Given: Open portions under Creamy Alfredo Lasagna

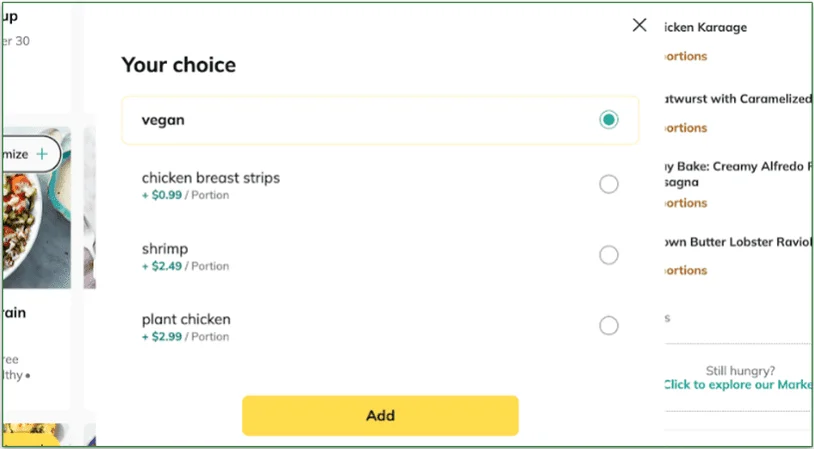Looking at the screenshot, I should [x=686, y=203].
